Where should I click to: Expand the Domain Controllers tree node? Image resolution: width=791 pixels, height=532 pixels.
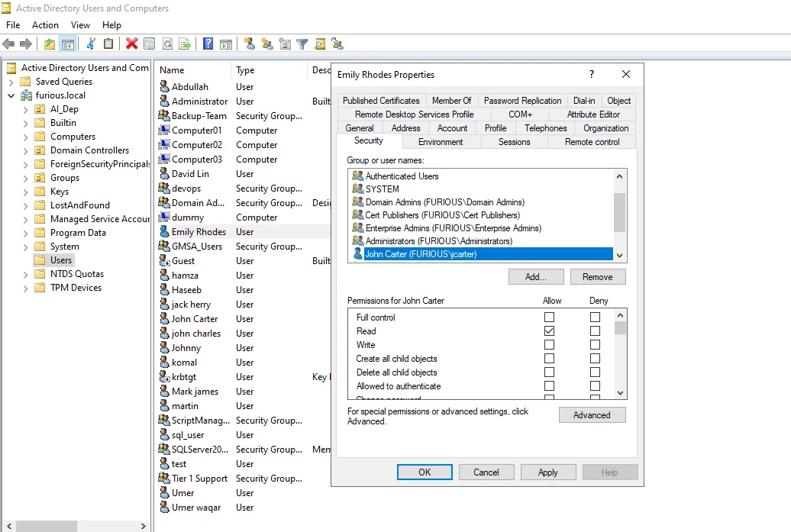[25, 150]
